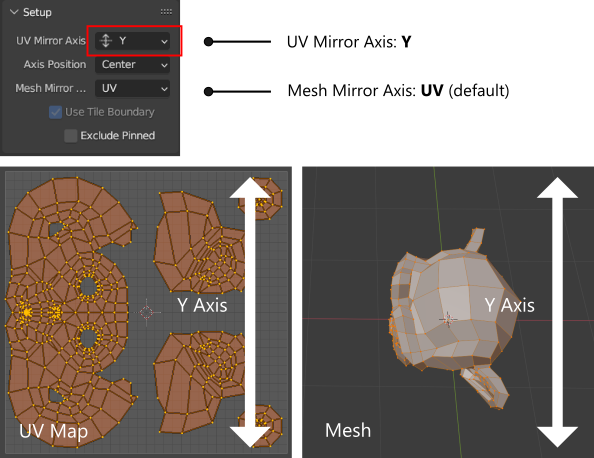The width and height of the screenshot is (594, 458).
Task: Toggle the Use Tile Boundary checkbox
Action: (56, 112)
